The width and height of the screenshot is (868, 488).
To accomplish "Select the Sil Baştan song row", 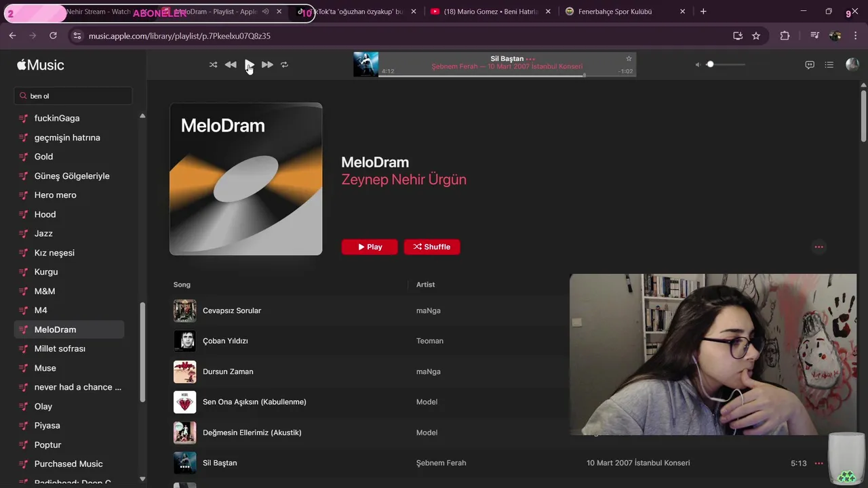I will [x=498, y=463].
